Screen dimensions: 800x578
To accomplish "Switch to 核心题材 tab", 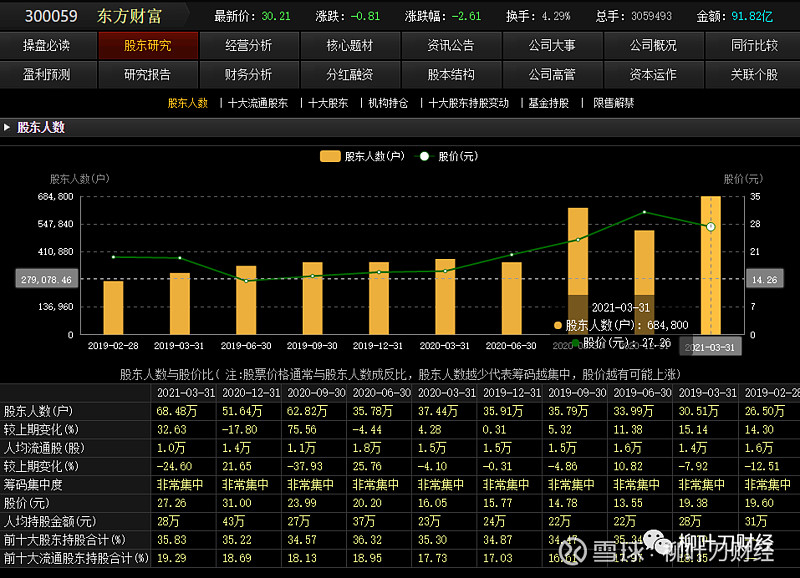I will pyautogui.click(x=350, y=45).
